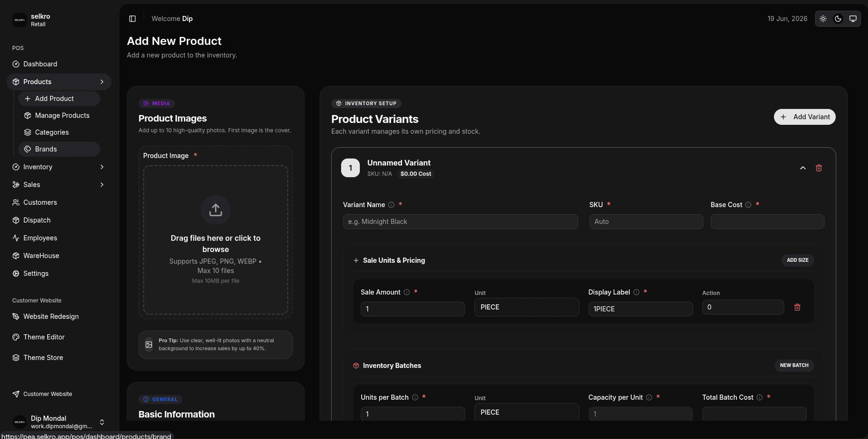The height and width of the screenshot is (439, 868).
Task: Expand the Inventory menu chevron
Action: [102, 167]
